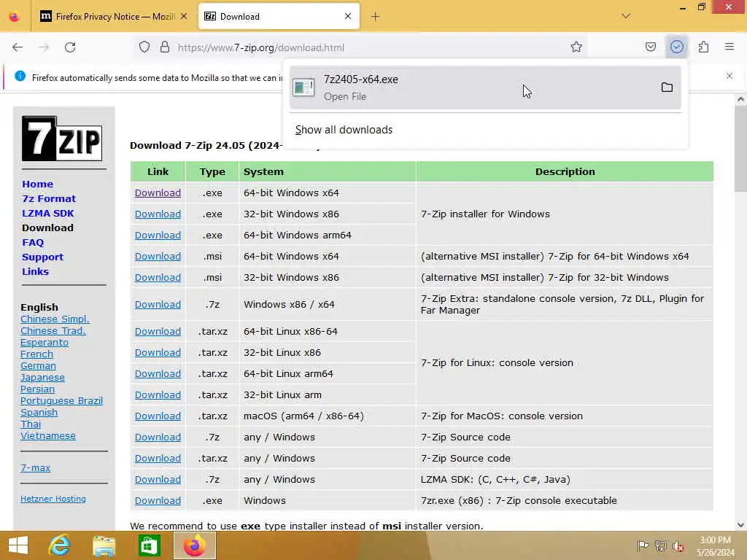Close the Firefox Privacy Notice tab
The image size is (747, 560).
tap(184, 17)
